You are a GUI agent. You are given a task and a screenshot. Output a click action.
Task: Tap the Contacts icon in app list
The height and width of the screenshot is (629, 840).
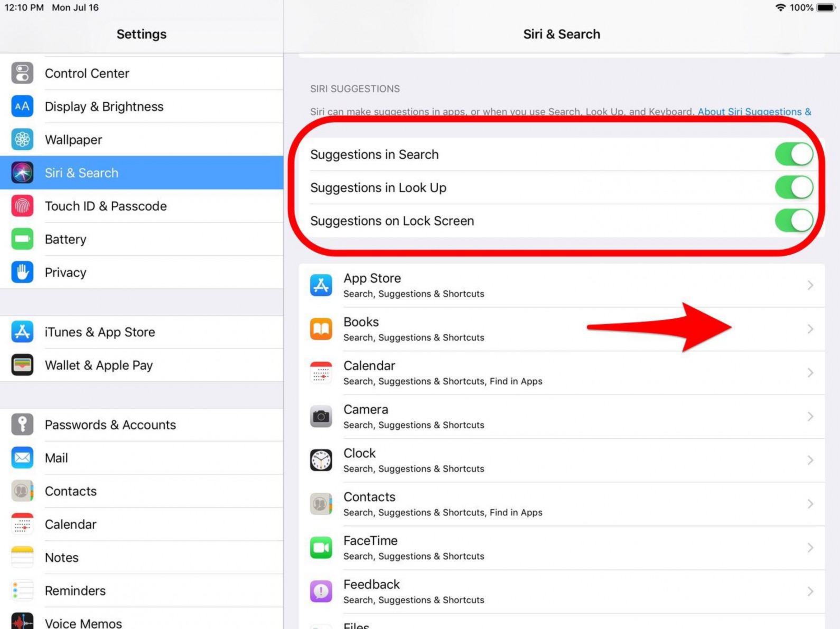click(321, 504)
